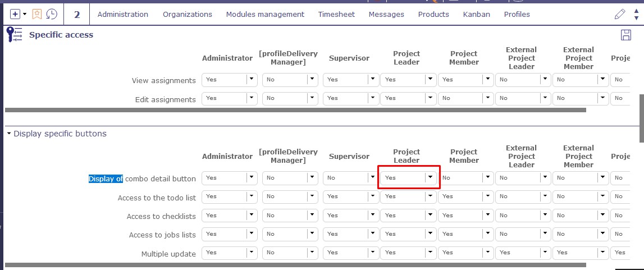Click the pencil edit icon in the menu bar
644x270 pixels.
pos(620,14)
